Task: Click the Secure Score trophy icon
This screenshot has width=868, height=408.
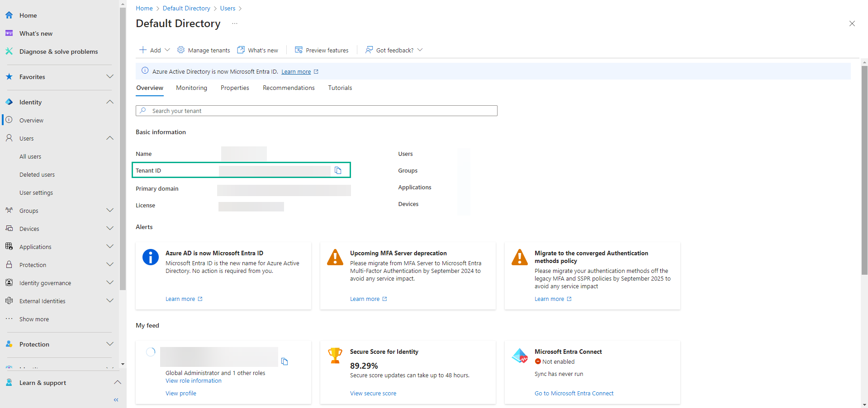Action: pos(335,356)
